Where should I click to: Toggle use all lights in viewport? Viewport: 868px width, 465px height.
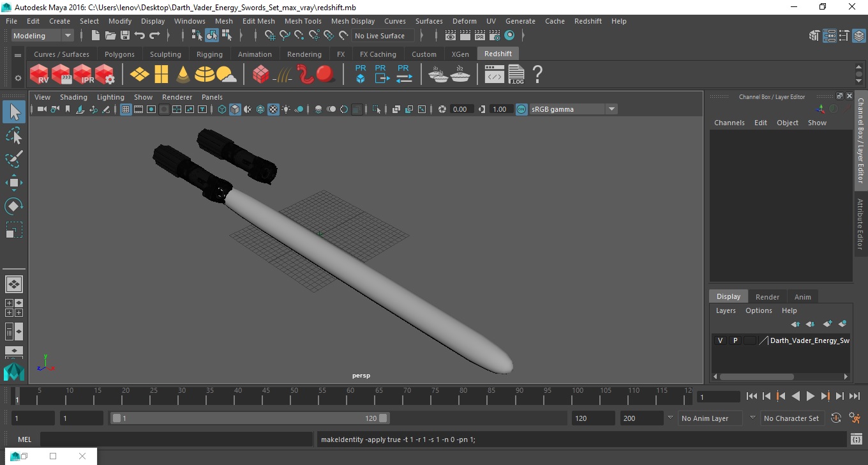(x=286, y=109)
